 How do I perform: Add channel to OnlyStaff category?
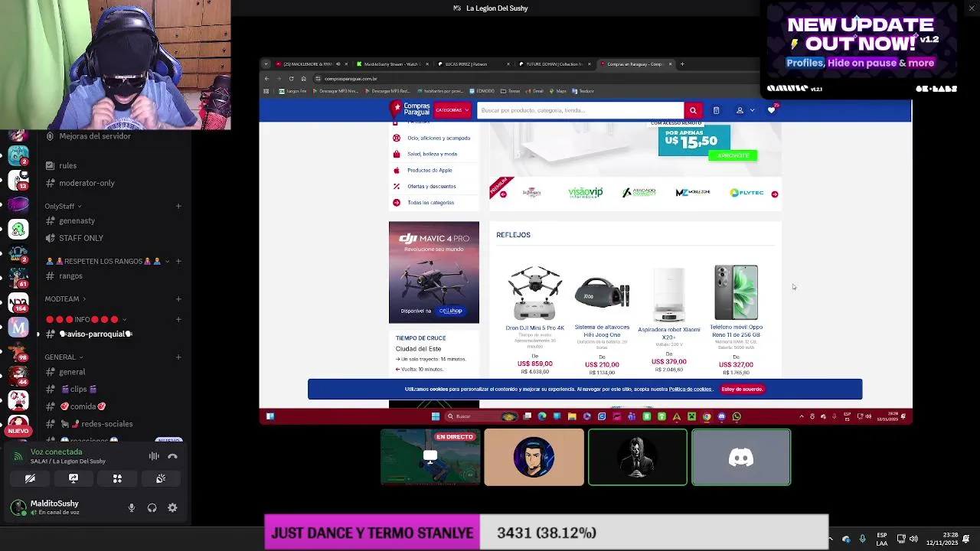pos(178,207)
